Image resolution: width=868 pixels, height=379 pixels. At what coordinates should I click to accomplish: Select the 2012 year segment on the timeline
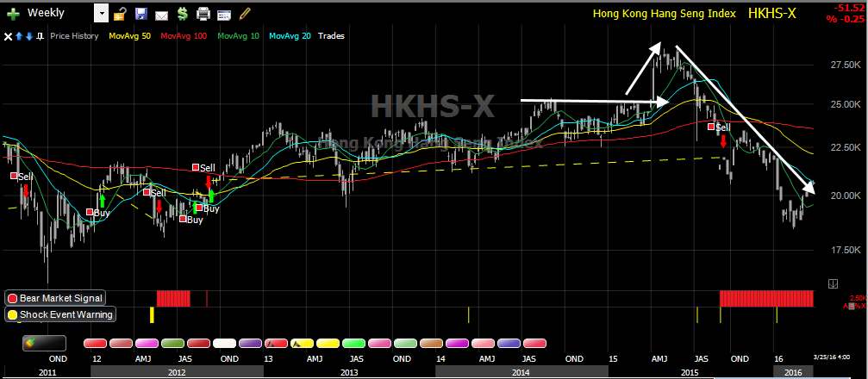point(178,372)
